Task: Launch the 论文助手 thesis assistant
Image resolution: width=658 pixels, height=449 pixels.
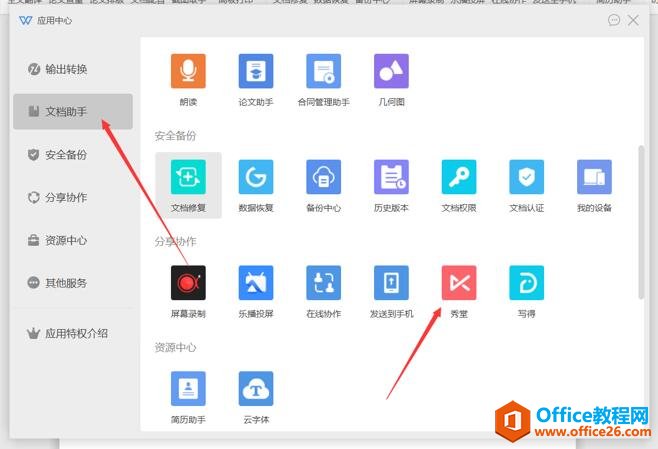Action: click(256, 71)
